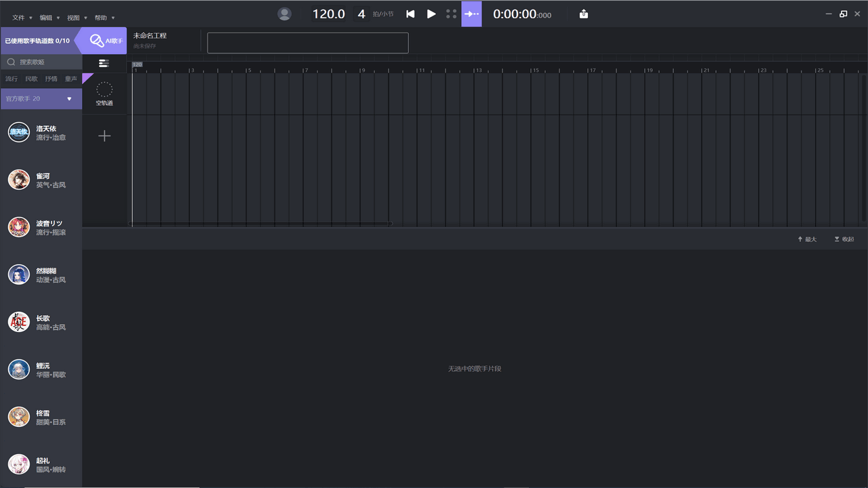The image size is (868, 488).
Task: Maximize the editor panel with 最大
Action: tap(807, 239)
